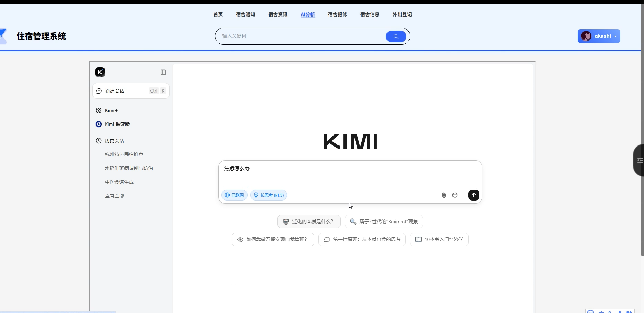This screenshot has height=313, width=644.
Task: Go to 首页 in top navigation
Action: (x=218, y=14)
